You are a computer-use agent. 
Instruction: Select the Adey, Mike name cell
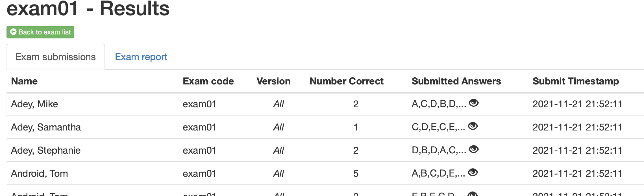(x=34, y=104)
